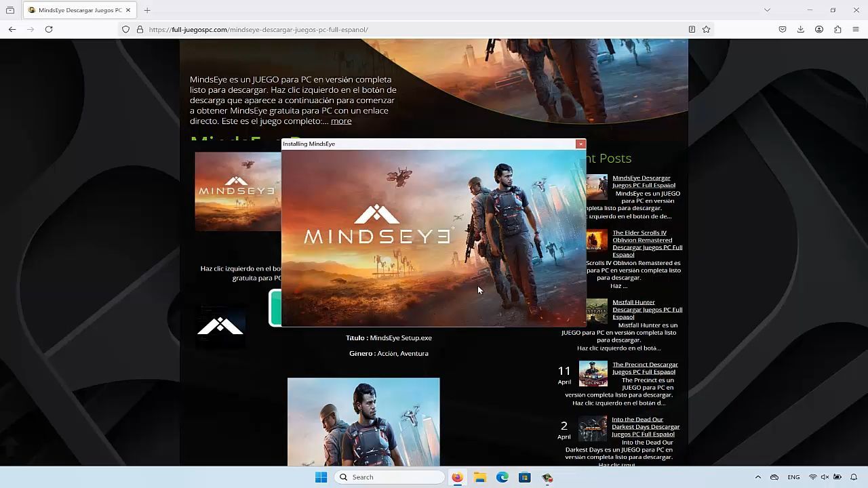
Task: Launch Microsoft Edge from taskbar
Action: (x=502, y=477)
